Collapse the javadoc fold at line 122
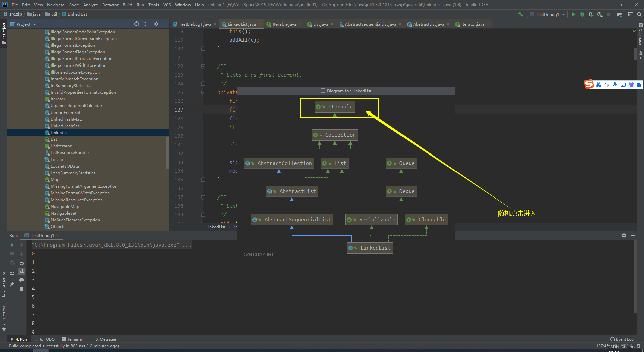 pyautogui.click(x=203, y=66)
